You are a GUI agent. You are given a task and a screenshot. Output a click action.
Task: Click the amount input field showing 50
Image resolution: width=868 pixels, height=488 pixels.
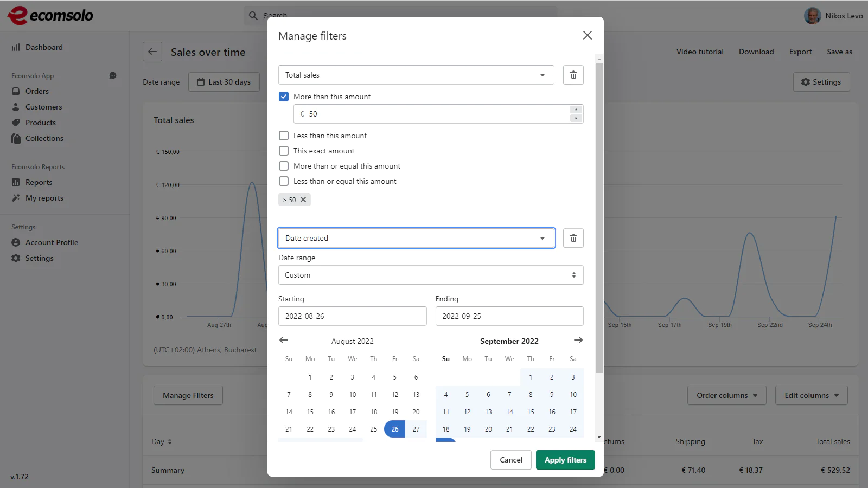pyautogui.click(x=438, y=114)
